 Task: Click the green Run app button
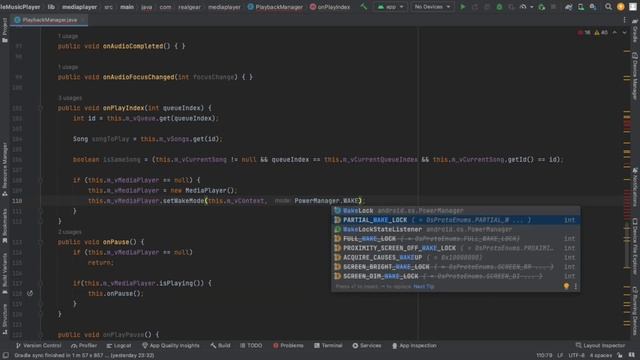462,7
